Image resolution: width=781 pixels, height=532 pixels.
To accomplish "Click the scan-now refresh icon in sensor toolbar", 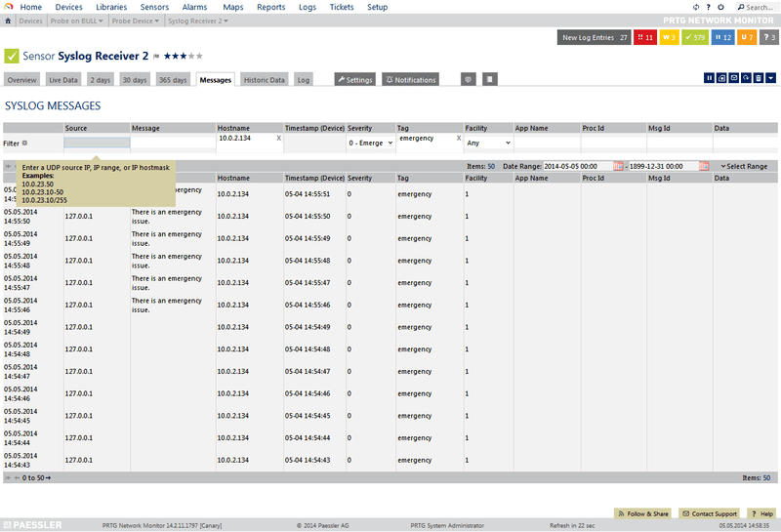I will 746,78.
